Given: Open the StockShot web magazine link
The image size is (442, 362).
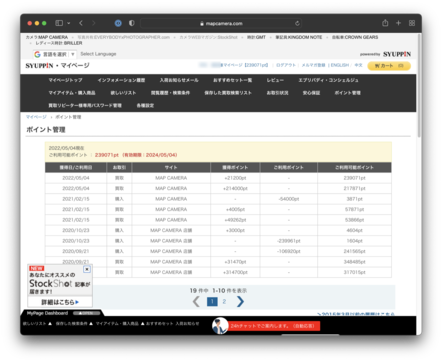Looking at the screenshot, I should 208,37.
